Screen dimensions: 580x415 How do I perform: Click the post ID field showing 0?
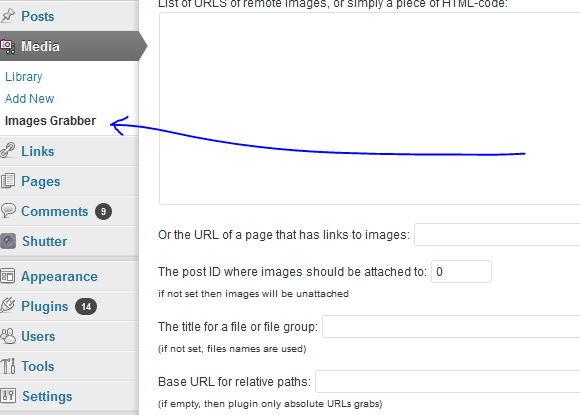(461, 271)
